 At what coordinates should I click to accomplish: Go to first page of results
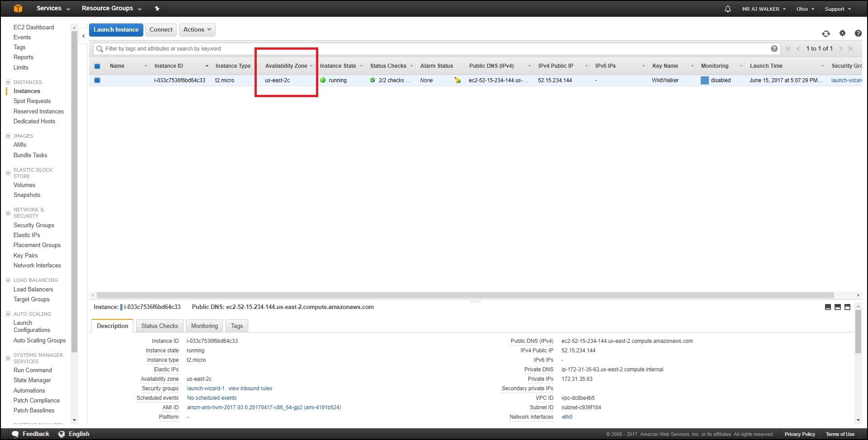788,49
